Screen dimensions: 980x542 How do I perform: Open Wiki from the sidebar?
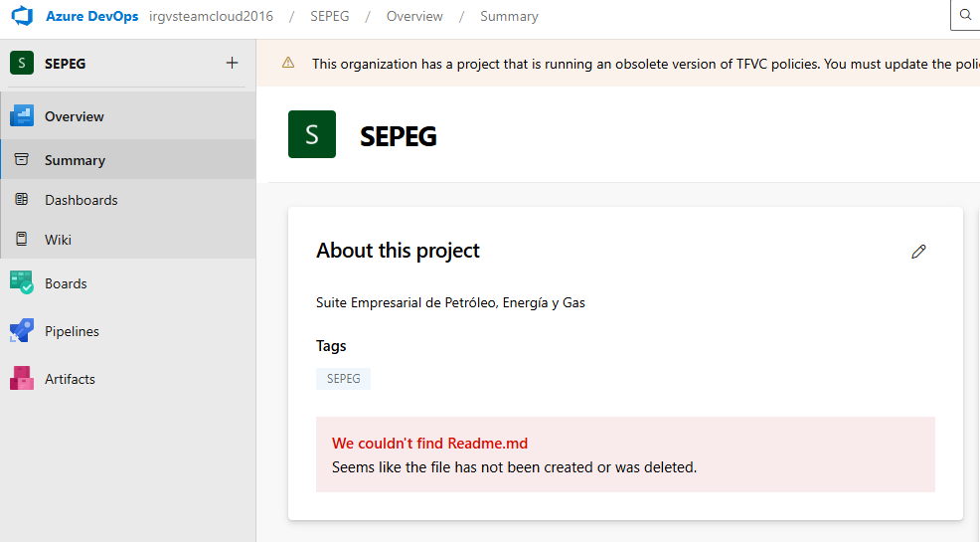tap(128, 239)
